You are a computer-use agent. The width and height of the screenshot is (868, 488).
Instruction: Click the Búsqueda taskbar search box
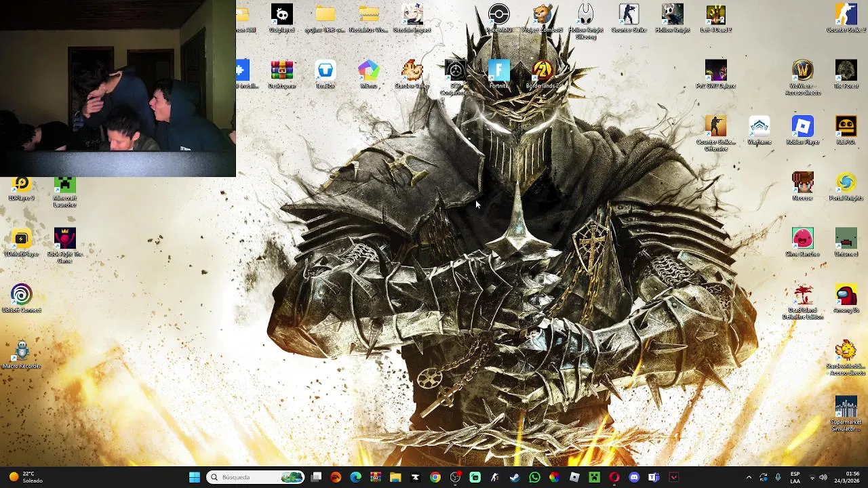click(x=256, y=477)
